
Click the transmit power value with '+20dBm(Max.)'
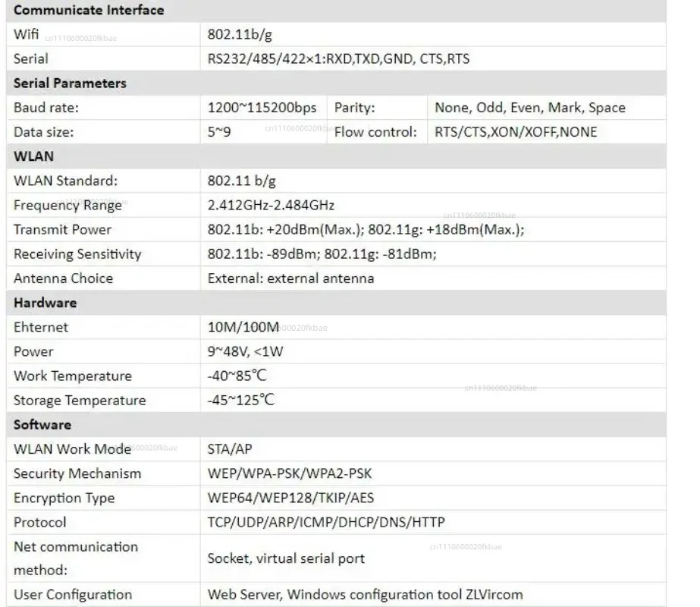tap(366, 230)
